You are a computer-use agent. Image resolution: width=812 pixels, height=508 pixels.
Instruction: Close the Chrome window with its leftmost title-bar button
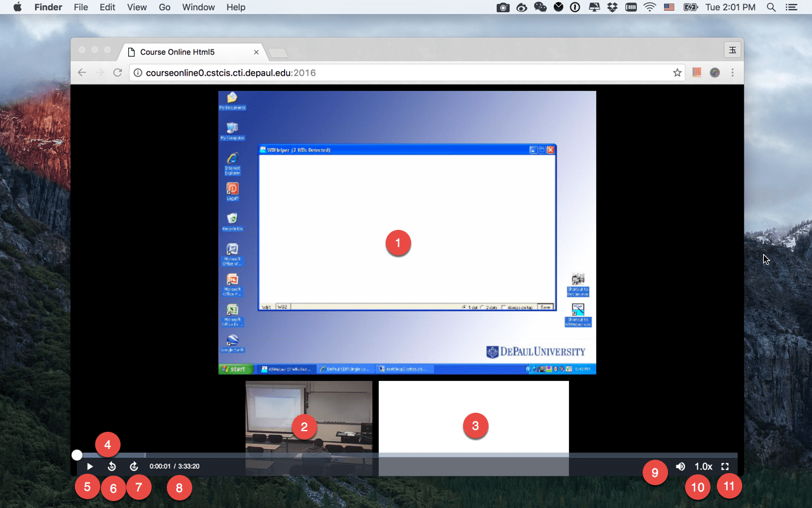[82, 50]
